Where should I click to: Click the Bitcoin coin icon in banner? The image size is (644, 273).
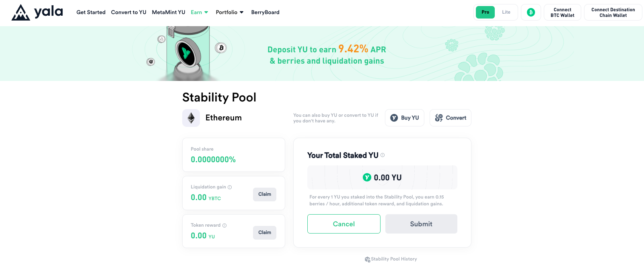[x=221, y=48]
